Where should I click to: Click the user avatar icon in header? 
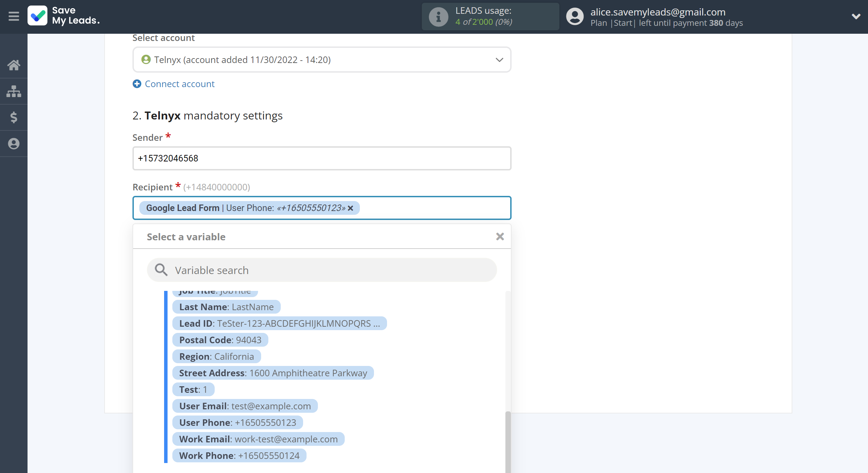pyautogui.click(x=575, y=17)
